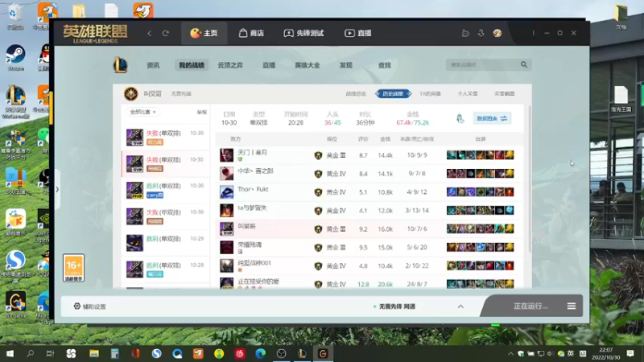Open 资讯 news section
This screenshot has width=644, height=362.
point(153,65)
